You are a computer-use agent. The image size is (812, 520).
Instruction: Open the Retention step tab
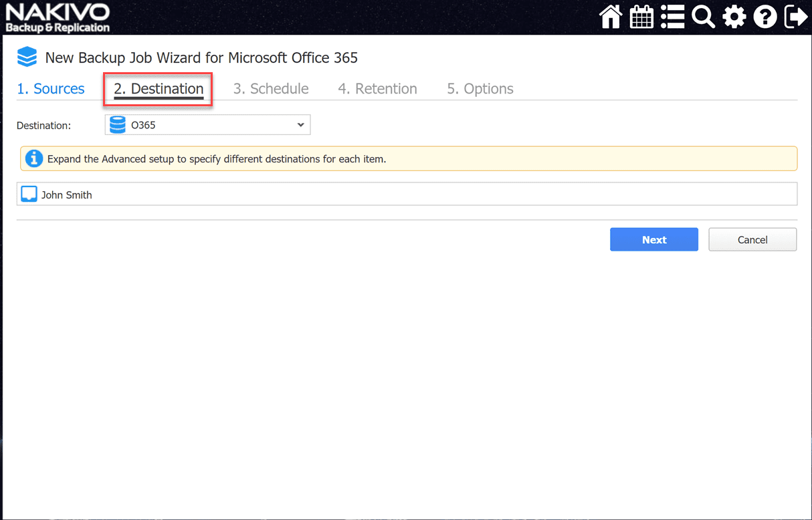tap(377, 89)
